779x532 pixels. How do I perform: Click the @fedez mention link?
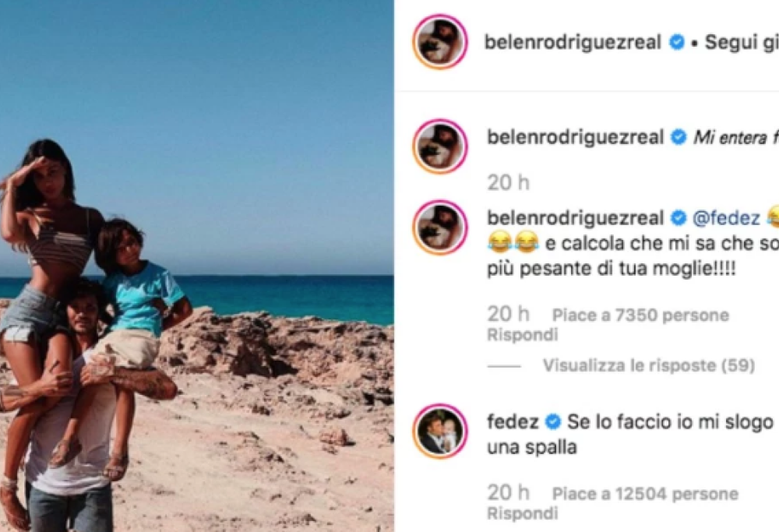pos(726,218)
